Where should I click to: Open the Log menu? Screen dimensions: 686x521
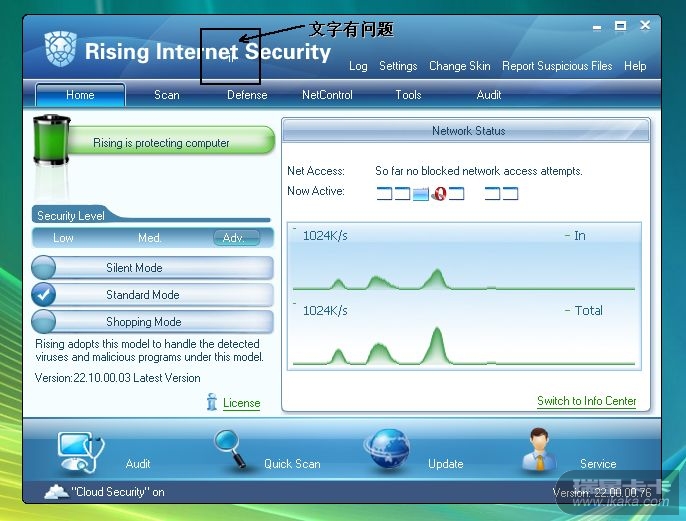358,66
